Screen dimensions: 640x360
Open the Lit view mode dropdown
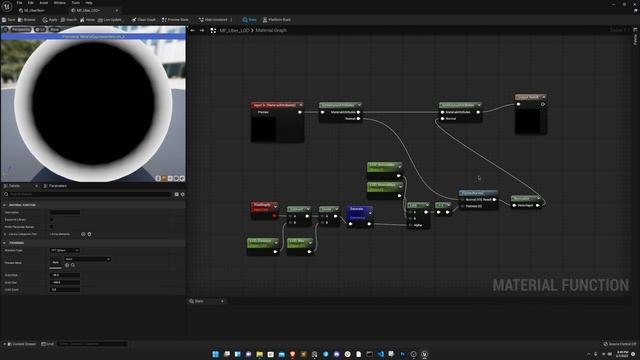click(x=40, y=29)
